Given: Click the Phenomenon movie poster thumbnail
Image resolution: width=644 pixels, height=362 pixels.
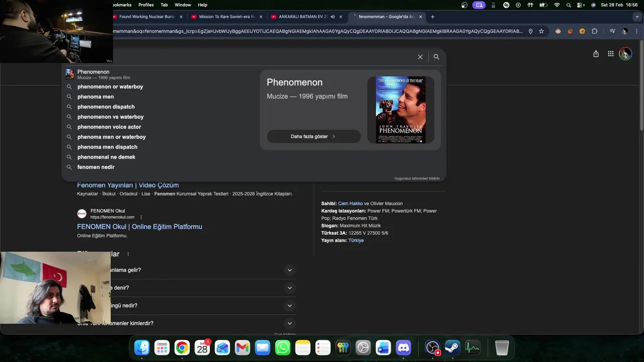Looking at the screenshot, I should 400,110.
